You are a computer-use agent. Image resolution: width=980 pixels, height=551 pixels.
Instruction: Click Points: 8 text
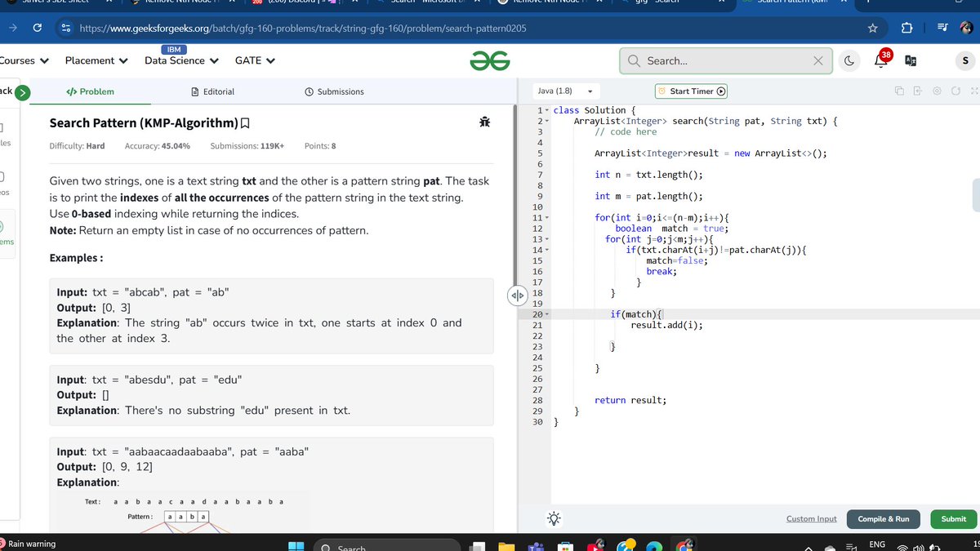click(320, 146)
